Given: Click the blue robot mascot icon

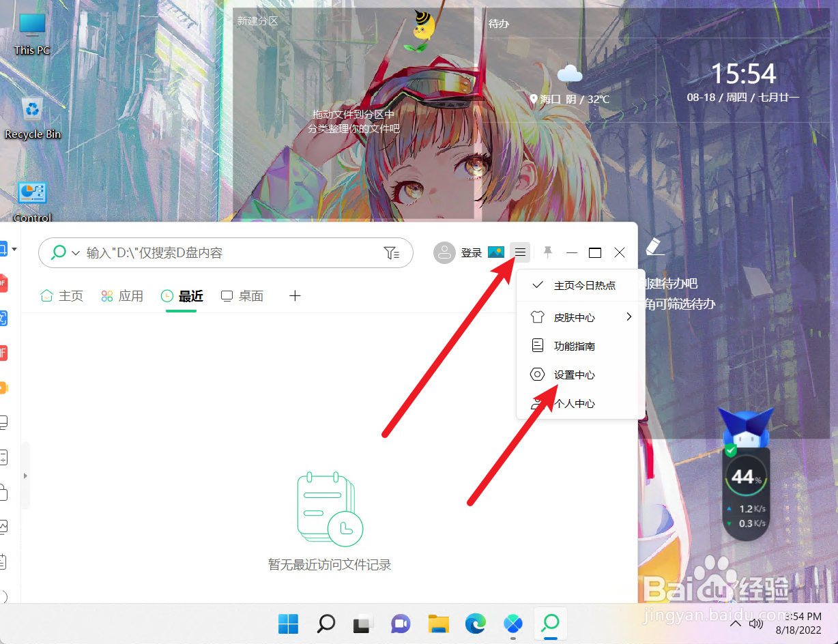Looking at the screenshot, I should [x=747, y=428].
